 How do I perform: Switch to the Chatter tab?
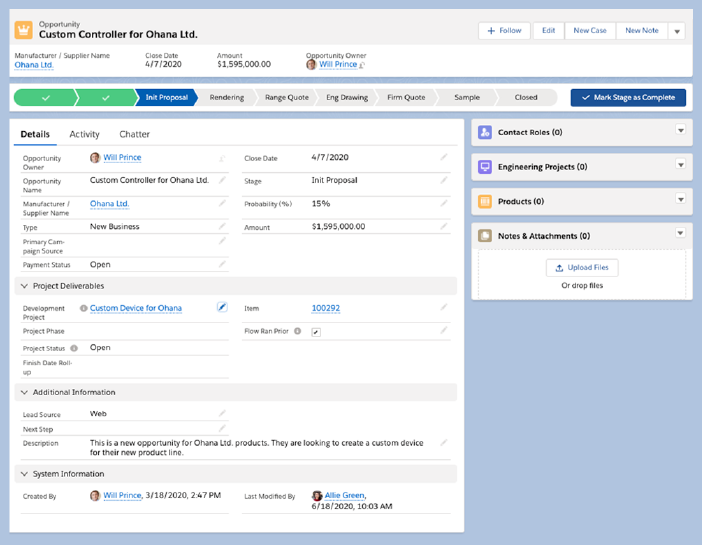point(134,134)
